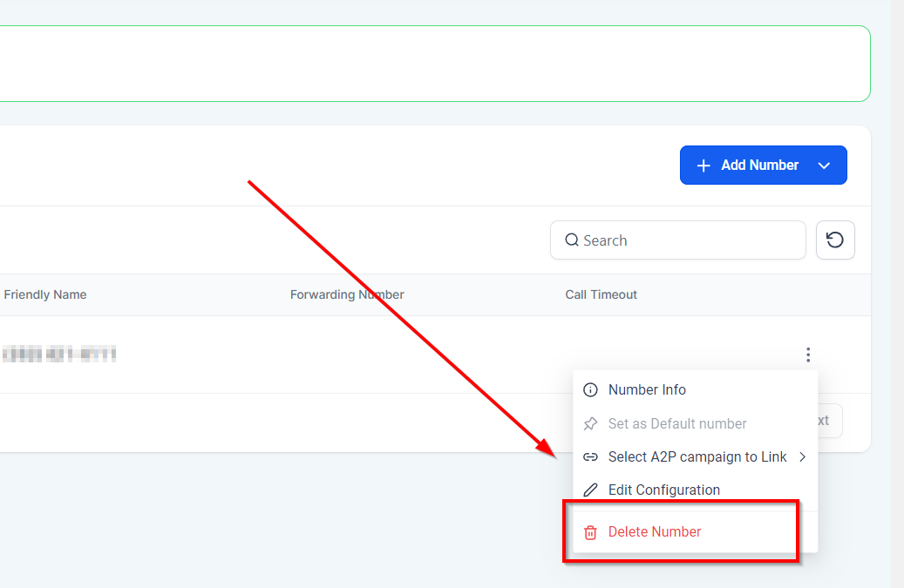Screen dimensions: 904x588
Task: Choose Delete Number from the menu
Action: click(x=654, y=532)
